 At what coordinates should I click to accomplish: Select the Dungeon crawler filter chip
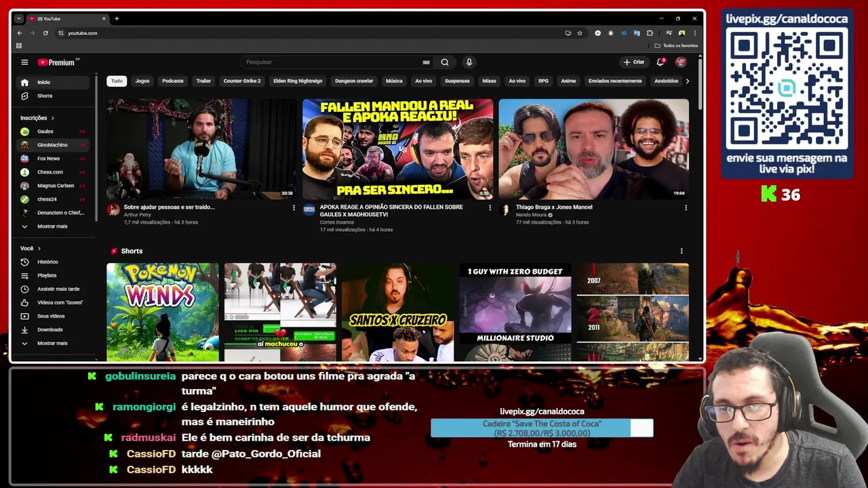(x=354, y=81)
